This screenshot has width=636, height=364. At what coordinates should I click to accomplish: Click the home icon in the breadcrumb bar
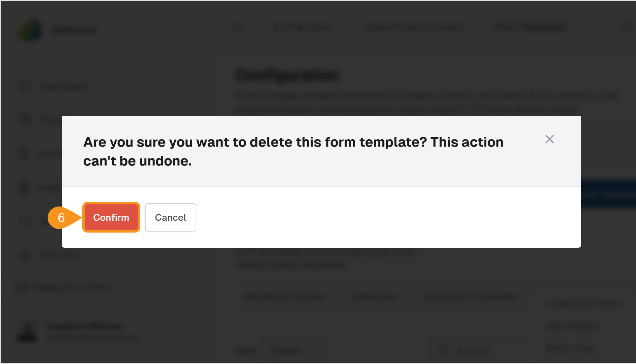coord(238,27)
